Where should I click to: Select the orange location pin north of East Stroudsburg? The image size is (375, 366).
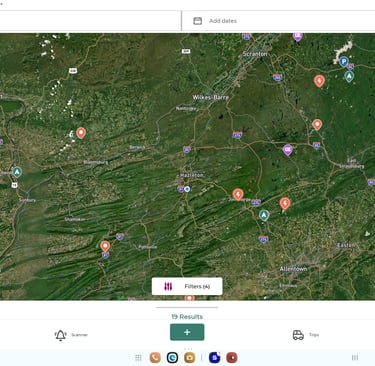(317, 125)
